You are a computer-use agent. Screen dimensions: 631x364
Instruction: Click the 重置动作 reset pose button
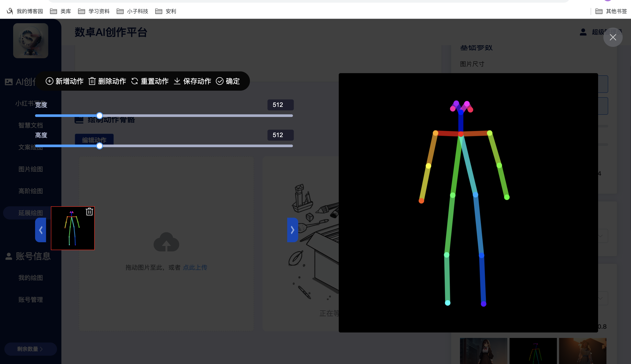coord(150,81)
